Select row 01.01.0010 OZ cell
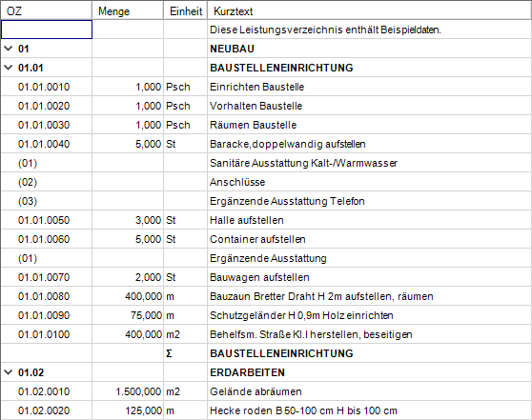This screenshot has width=532, height=420. click(x=47, y=87)
